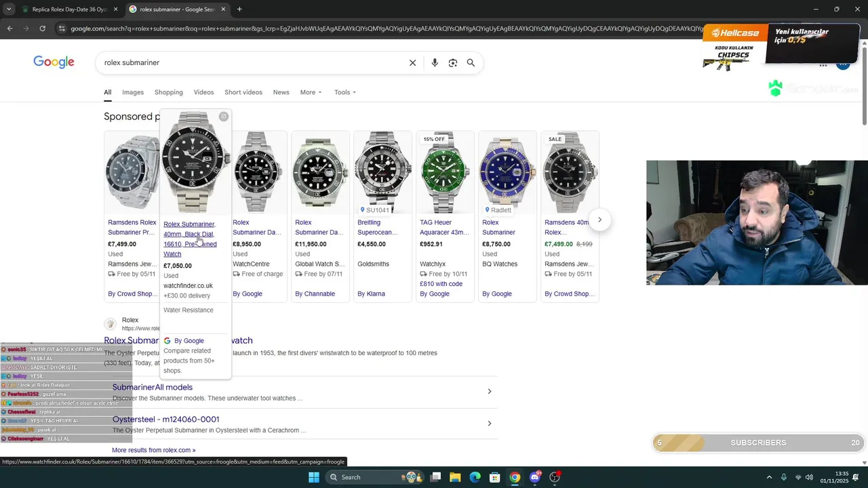The height and width of the screenshot is (488, 868).
Task: Click the magnifier search button
Action: tap(471, 62)
